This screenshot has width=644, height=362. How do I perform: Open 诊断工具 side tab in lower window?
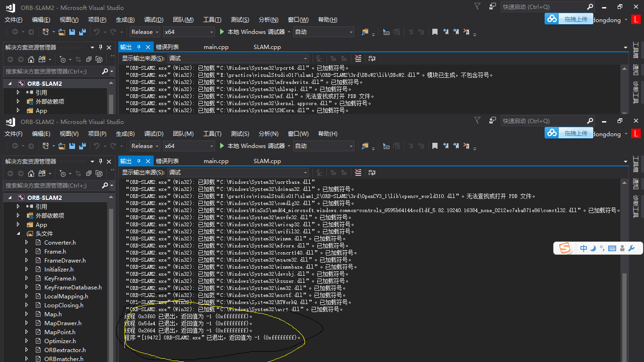pyautogui.click(x=636, y=206)
